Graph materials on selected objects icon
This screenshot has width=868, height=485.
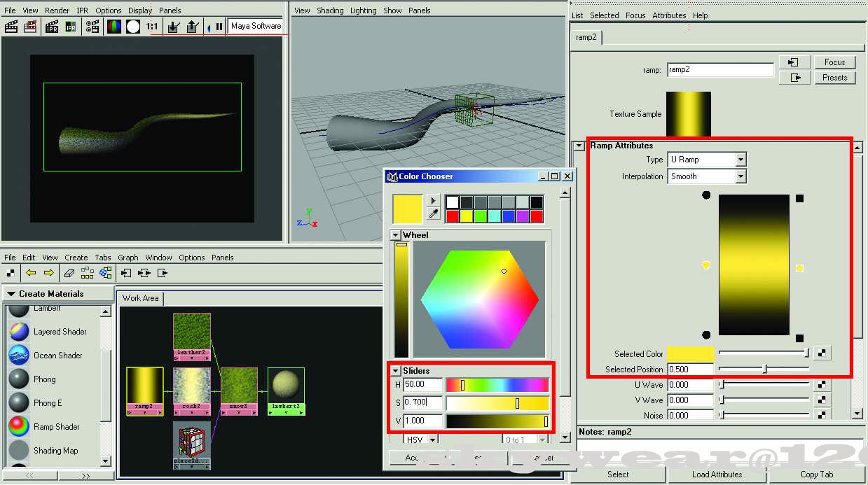[105, 273]
